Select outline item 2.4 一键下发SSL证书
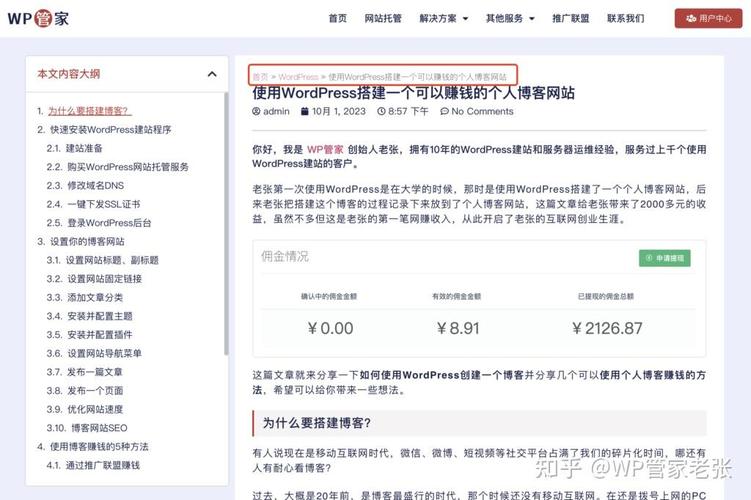Image resolution: width=751 pixels, height=500 pixels. point(103,204)
